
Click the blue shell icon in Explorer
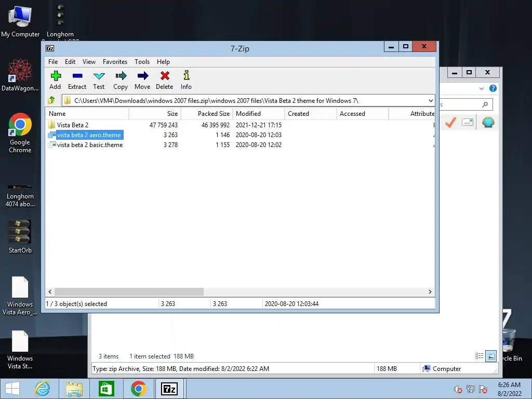[x=488, y=122]
